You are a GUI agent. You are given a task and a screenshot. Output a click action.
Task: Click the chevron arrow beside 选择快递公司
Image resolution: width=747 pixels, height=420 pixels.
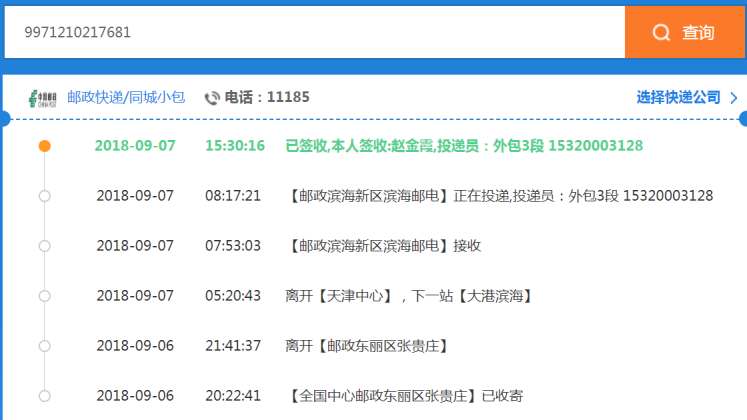click(x=733, y=98)
